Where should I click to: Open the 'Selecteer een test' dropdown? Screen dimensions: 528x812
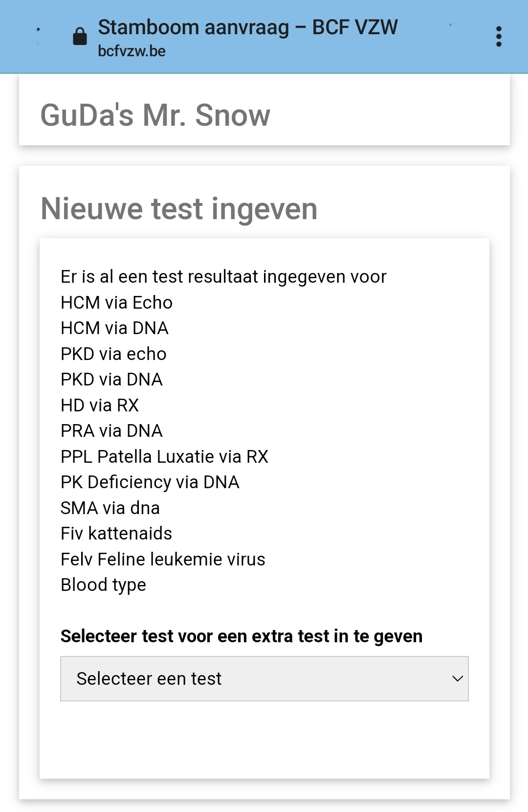click(x=264, y=678)
